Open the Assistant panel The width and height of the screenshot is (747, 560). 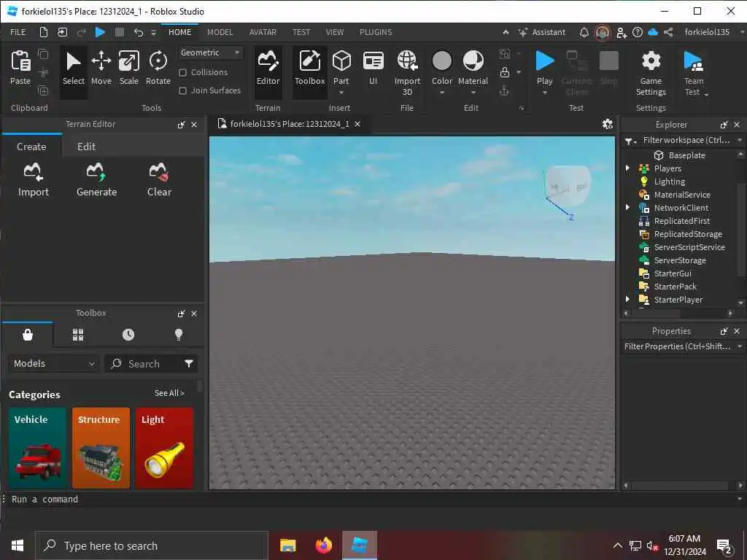[542, 32]
